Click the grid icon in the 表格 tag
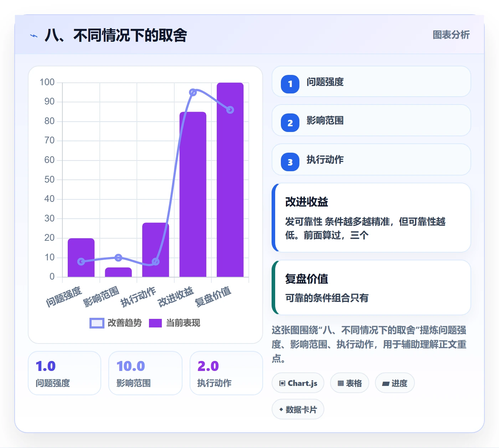This screenshot has height=448, width=499. click(341, 383)
